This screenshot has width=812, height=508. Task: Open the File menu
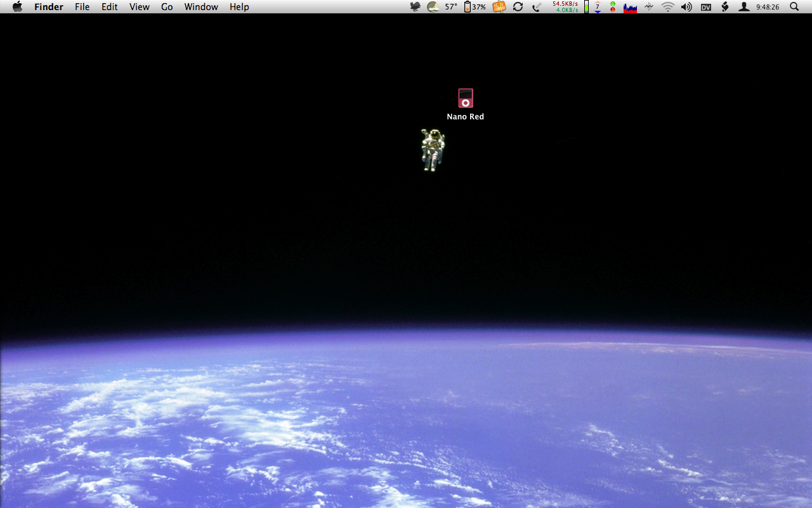(x=82, y=7)
